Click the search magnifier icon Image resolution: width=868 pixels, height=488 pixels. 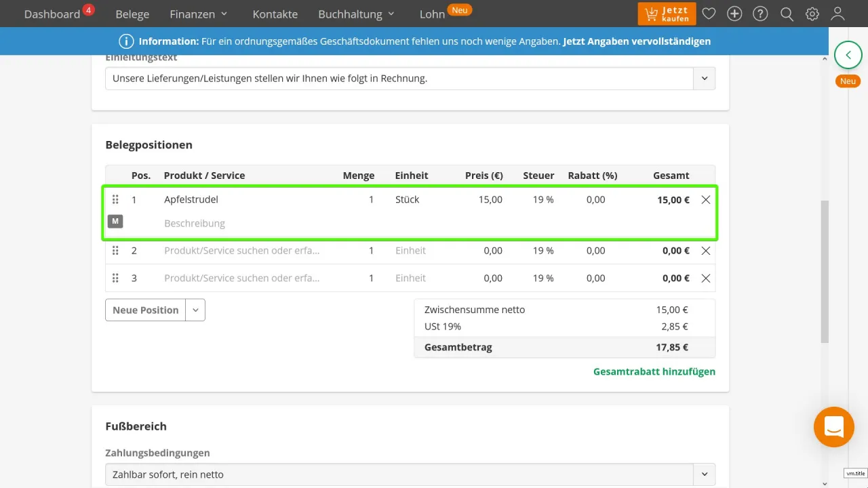pos(787,14)
